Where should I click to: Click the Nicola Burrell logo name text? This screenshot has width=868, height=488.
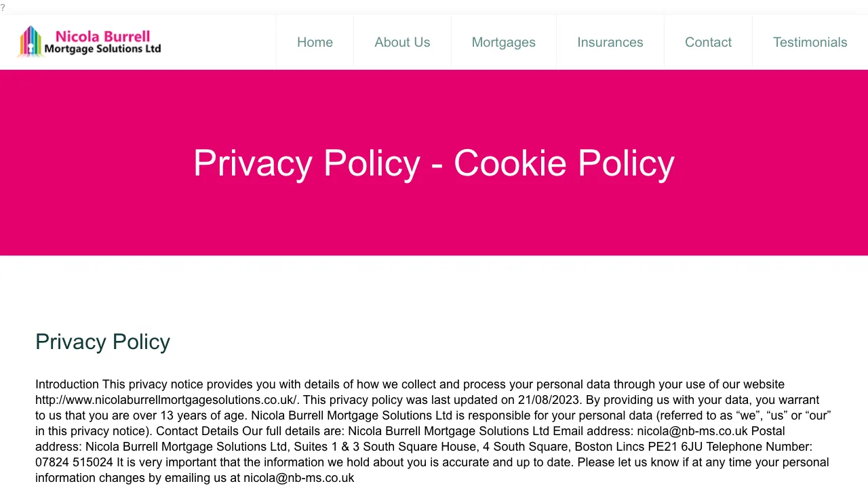[x=102, y=36]
